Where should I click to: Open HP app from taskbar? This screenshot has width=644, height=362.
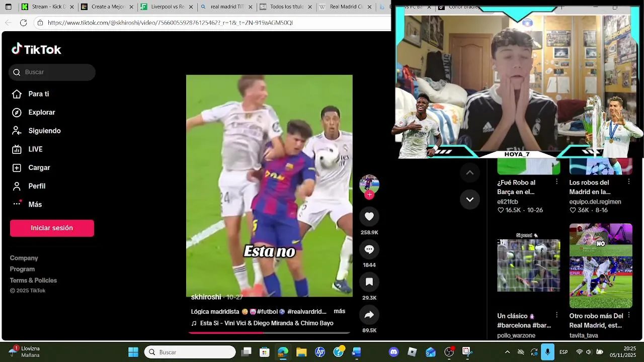click(320, 352)
